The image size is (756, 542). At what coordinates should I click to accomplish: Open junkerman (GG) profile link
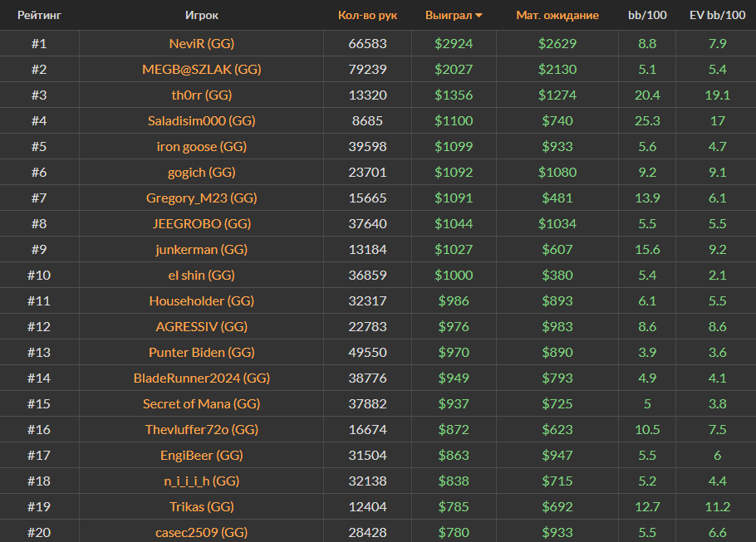coord(201,249)
